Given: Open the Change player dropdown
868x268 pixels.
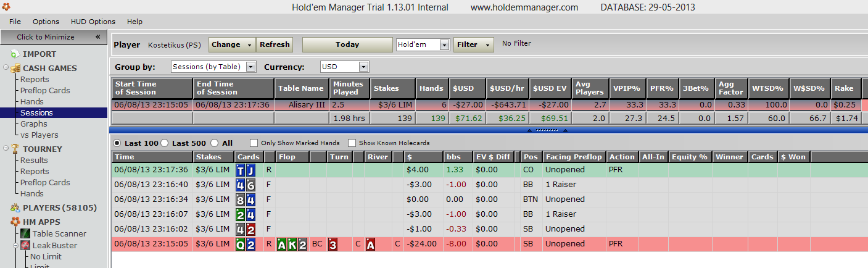Looking at the screenshot, I should (232, 44).
